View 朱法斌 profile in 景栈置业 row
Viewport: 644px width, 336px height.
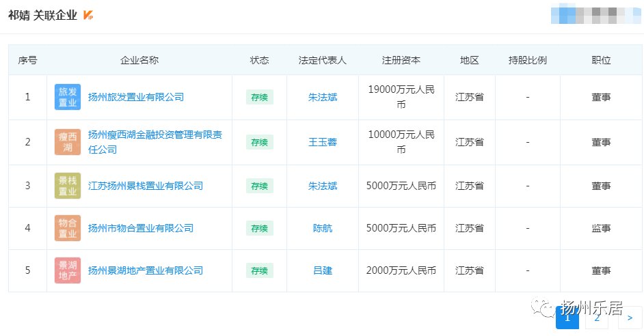(x=323, y=186)
